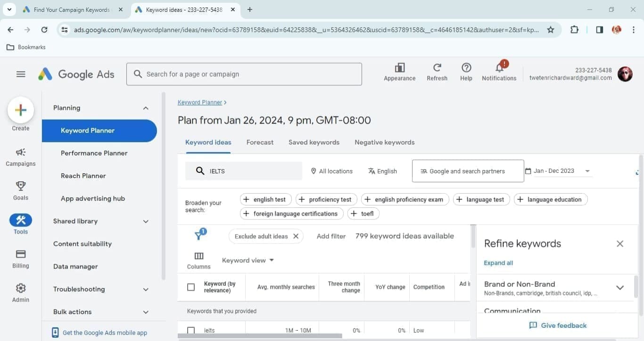Bookmark this page with the star
The width and height of the screenshot is (644, 341).
551,30
